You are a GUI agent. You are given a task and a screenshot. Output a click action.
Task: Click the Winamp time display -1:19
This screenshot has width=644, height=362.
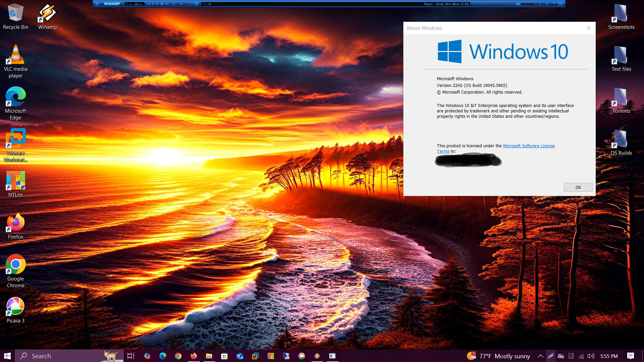point(207,4)
